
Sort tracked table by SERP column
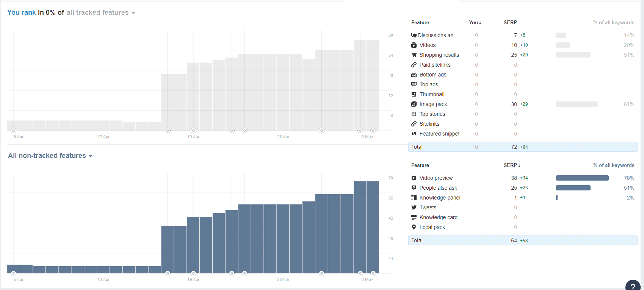click(510, 22)
